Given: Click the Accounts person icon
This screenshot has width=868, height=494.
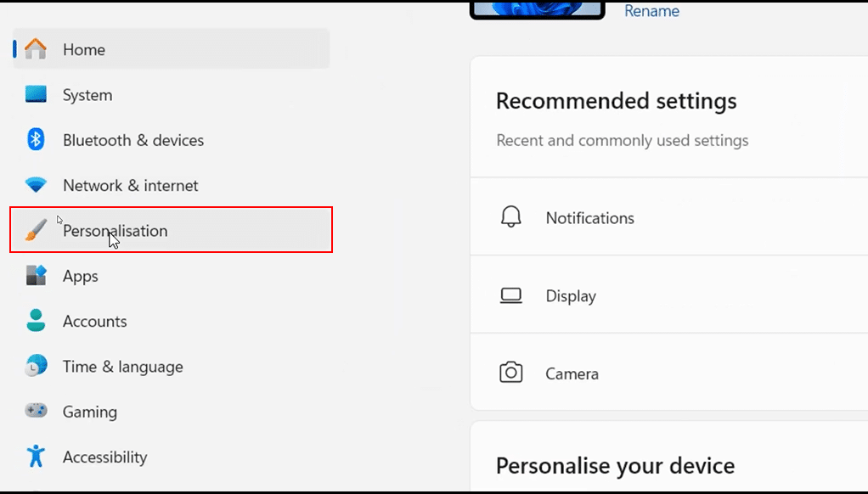Looking at the screenshot, I should pyautogui.click(x=36, y=320).
